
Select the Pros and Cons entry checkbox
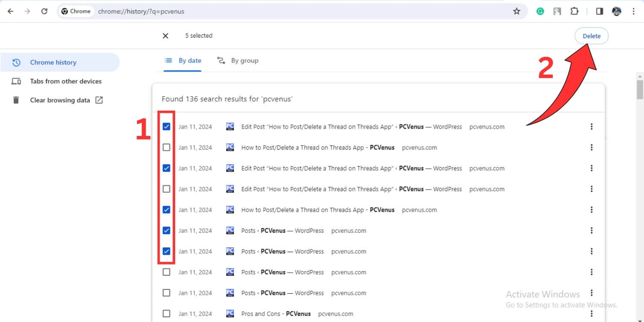(167, 313)
